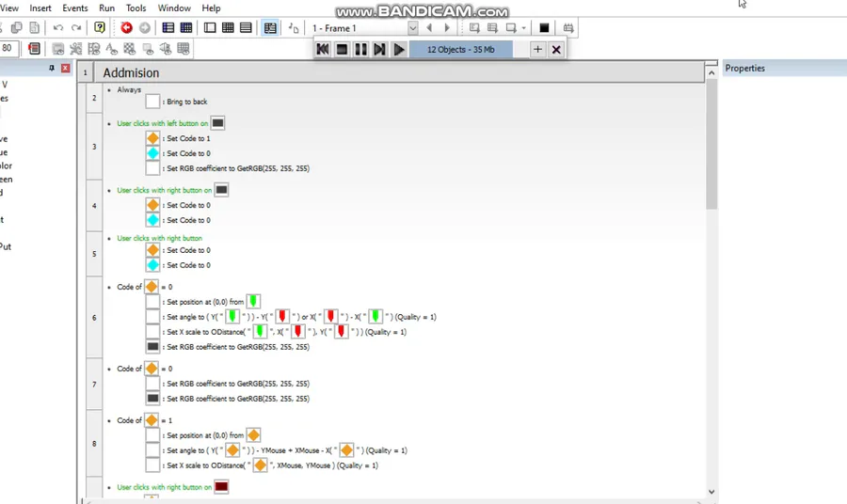Image resolution: width=847 pixels, height=504 pixels.
Task: Pause the running application in the debugger
Action: point(360,49)
